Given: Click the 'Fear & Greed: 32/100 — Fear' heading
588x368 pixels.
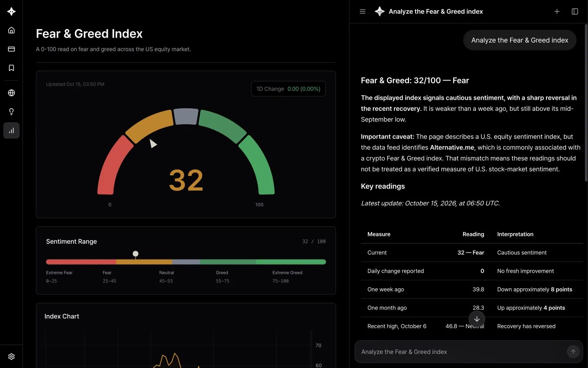Looking at the screenshot, I should [415, 81].
